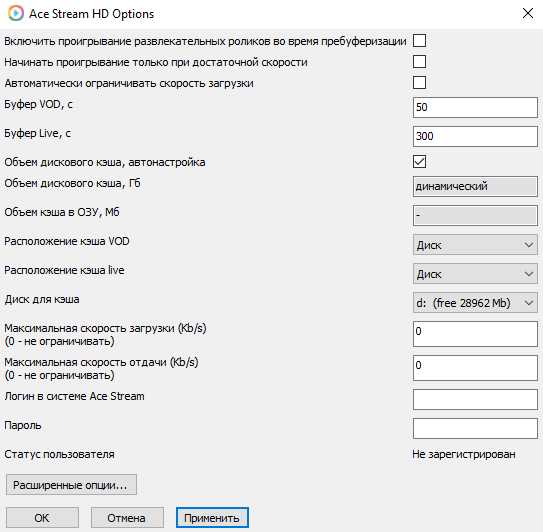Focus the maximum upload speed field
Screen dimensions: 543x532
(475, 368)
